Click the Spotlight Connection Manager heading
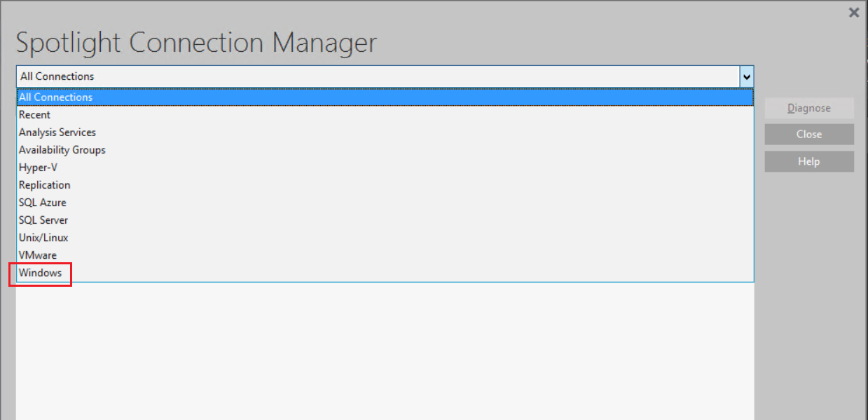Viewport: 868px width, 420px height. (x=196, y=43)
